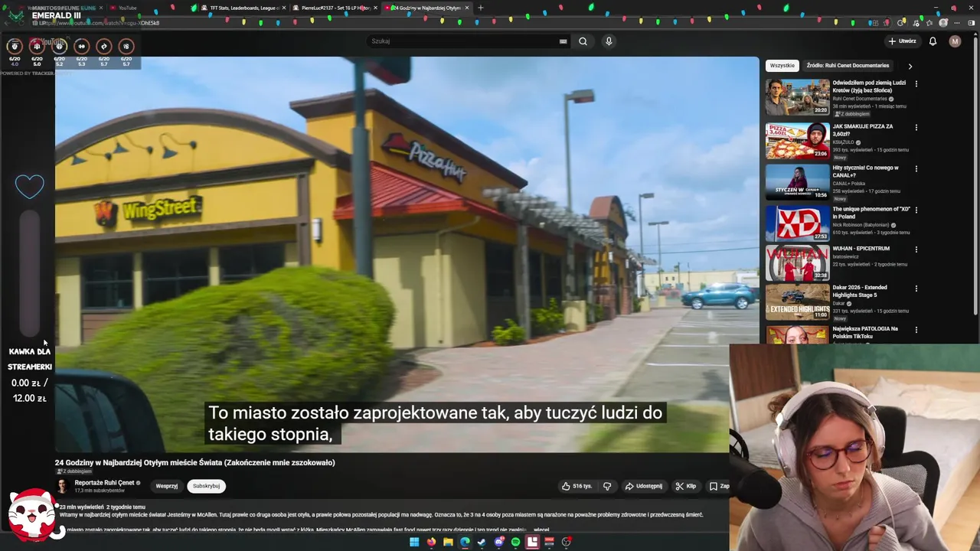
Task: Open JAK SMAKUJE PIZZA ZA 3,60zł thumbnail
Action: (x=797, y=140)
